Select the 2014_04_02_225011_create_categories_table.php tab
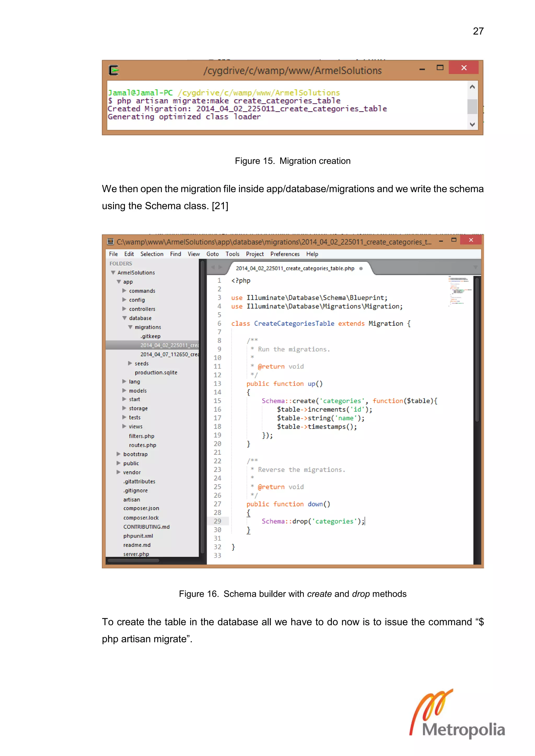535x756 pixels. click(295, 268)
